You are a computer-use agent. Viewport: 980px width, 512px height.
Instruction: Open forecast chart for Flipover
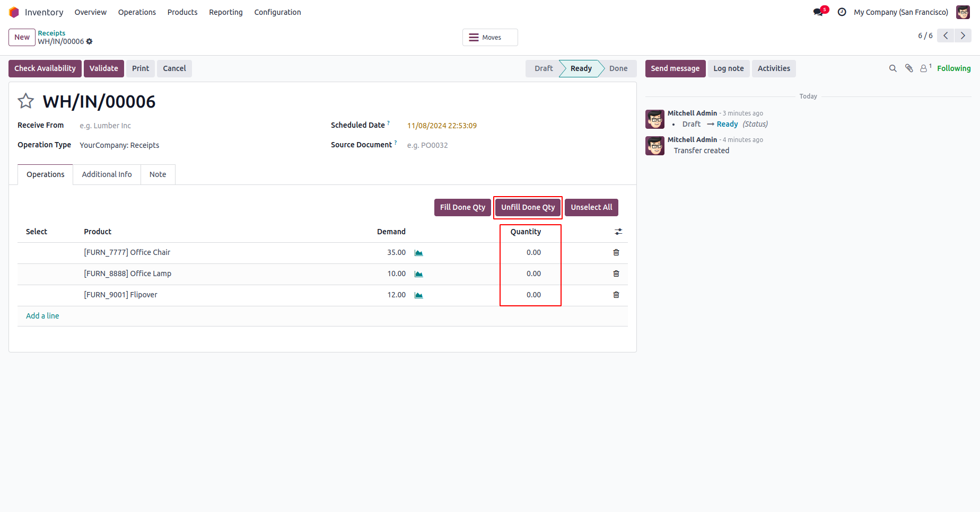click(418, 295)
